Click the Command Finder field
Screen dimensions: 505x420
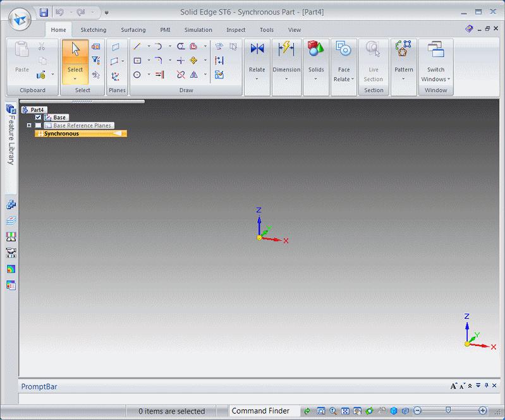coord(264,411)
